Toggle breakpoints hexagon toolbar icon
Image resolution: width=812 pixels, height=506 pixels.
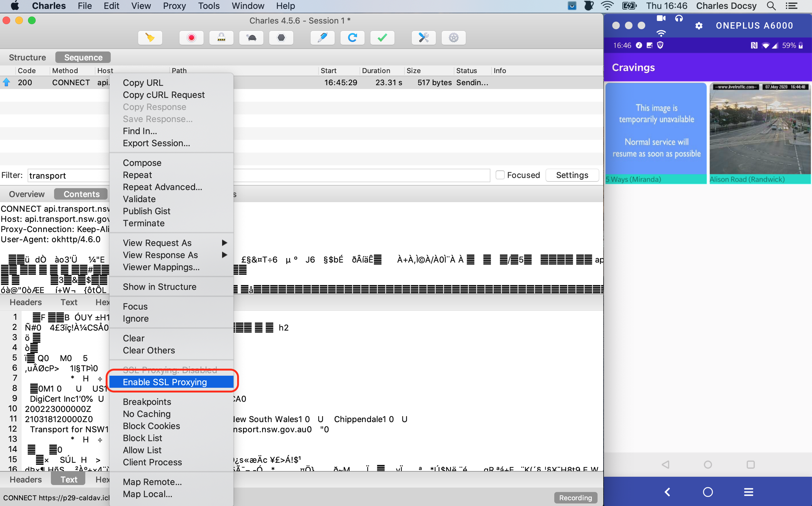point(281,38)
